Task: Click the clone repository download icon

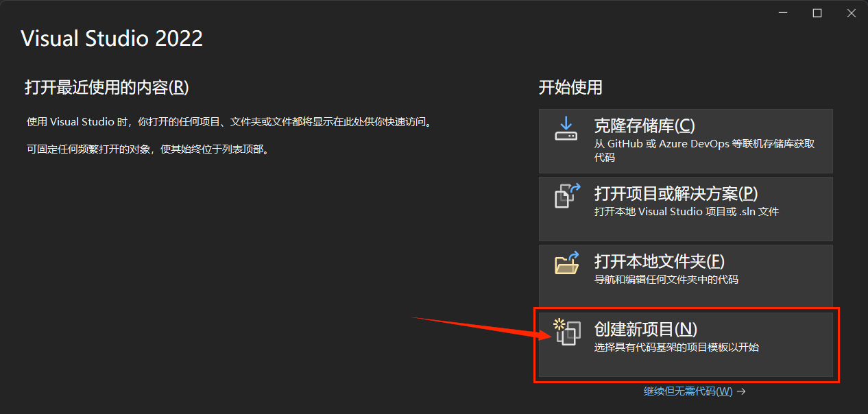Action: (x=566, y=128)
